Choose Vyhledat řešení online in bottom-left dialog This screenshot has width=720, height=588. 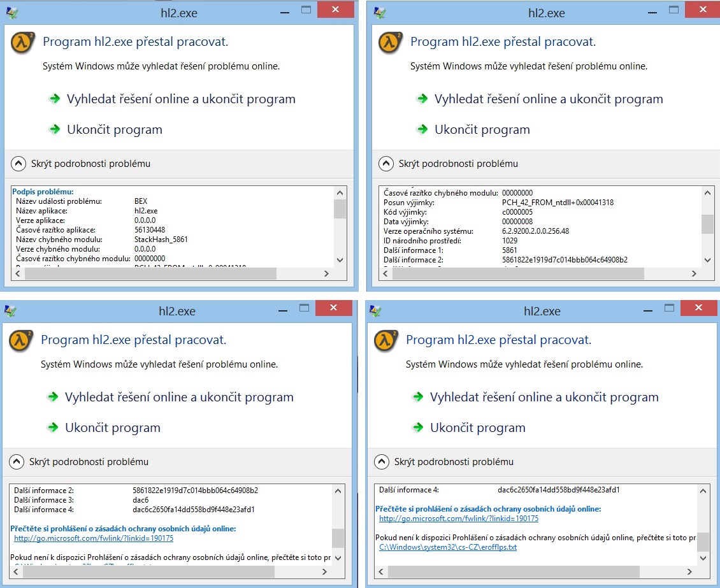tap(179, 398)
